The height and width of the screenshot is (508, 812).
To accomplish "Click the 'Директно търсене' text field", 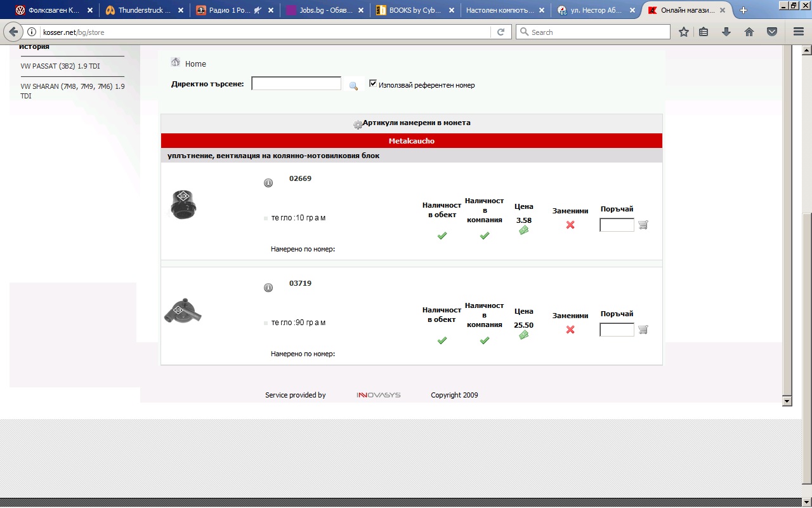I will (296, 84).
